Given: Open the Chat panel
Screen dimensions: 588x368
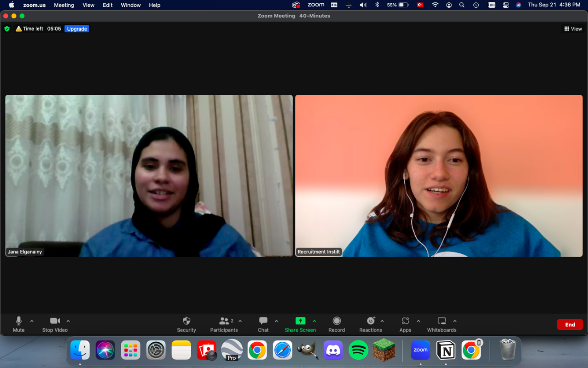Looking at the screenshot, I should [x=263, y=324].
